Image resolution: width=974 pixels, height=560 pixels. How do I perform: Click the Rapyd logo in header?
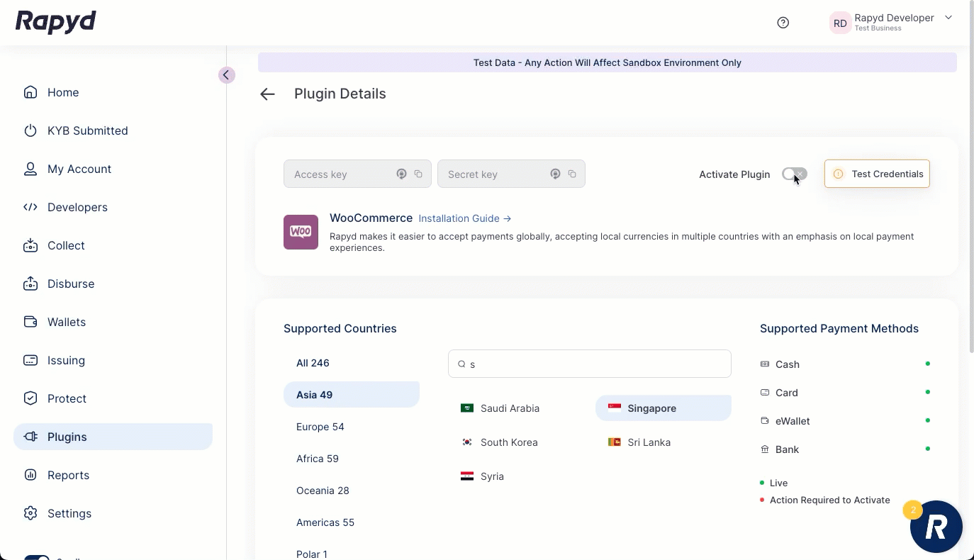pos(56,22)
